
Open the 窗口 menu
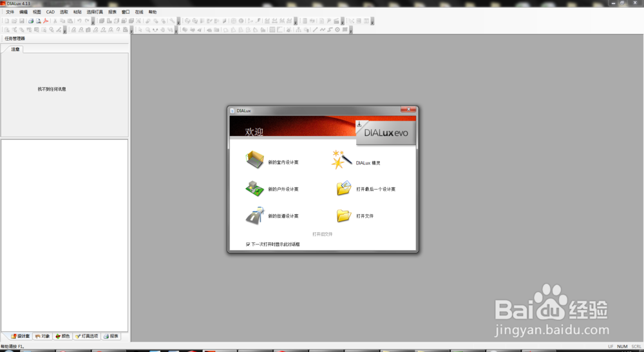(126, 12)
